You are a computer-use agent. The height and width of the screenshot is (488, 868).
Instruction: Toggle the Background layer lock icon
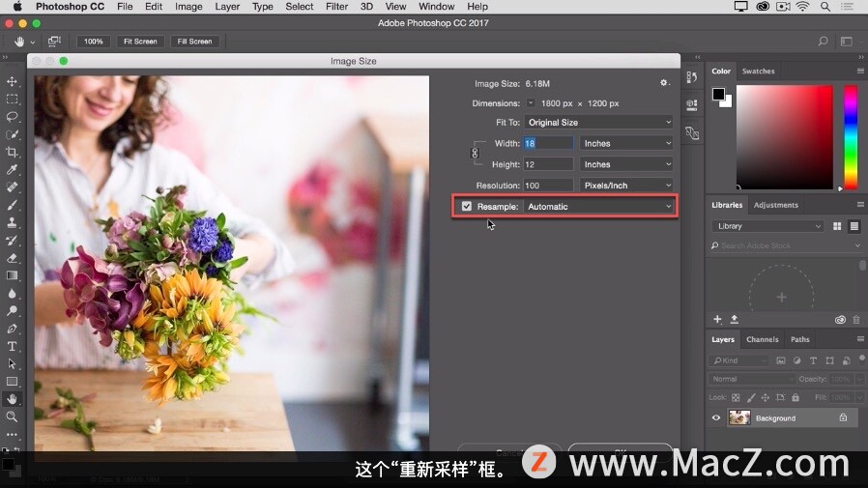coord(843,417)
